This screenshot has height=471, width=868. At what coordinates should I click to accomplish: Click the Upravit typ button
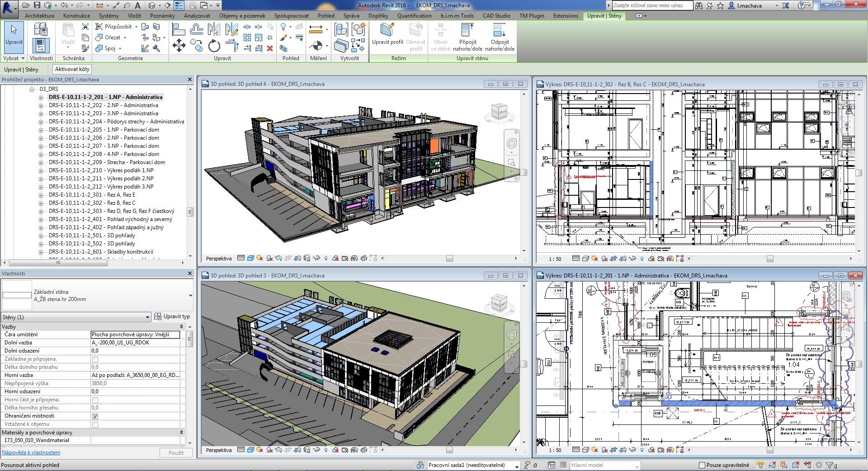[x=172, y=316]
